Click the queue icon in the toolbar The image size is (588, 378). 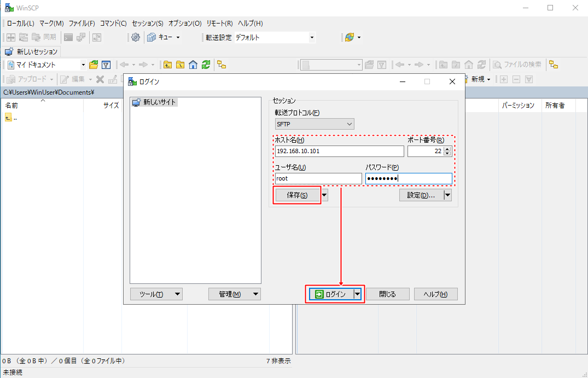click(152, 37)
